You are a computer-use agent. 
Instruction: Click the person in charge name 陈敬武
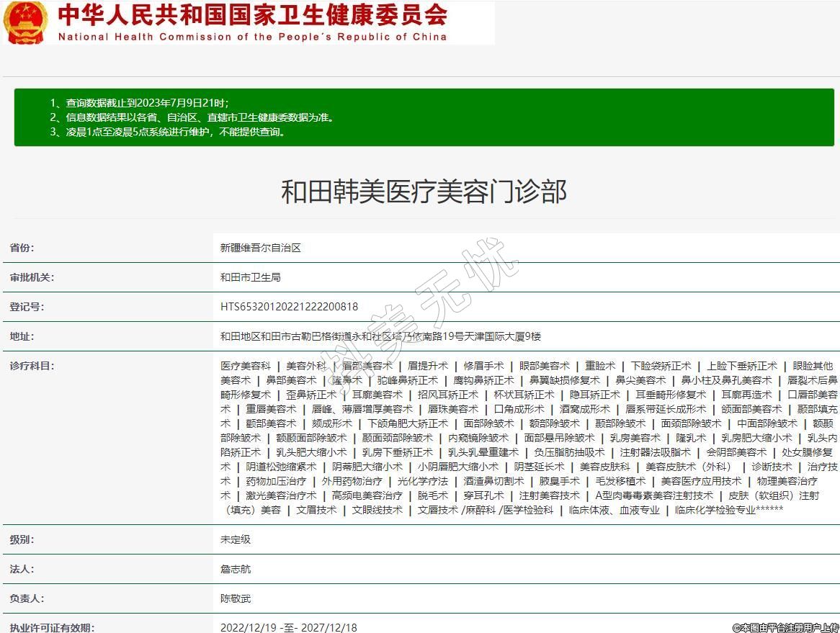click(x=236, y=598)
